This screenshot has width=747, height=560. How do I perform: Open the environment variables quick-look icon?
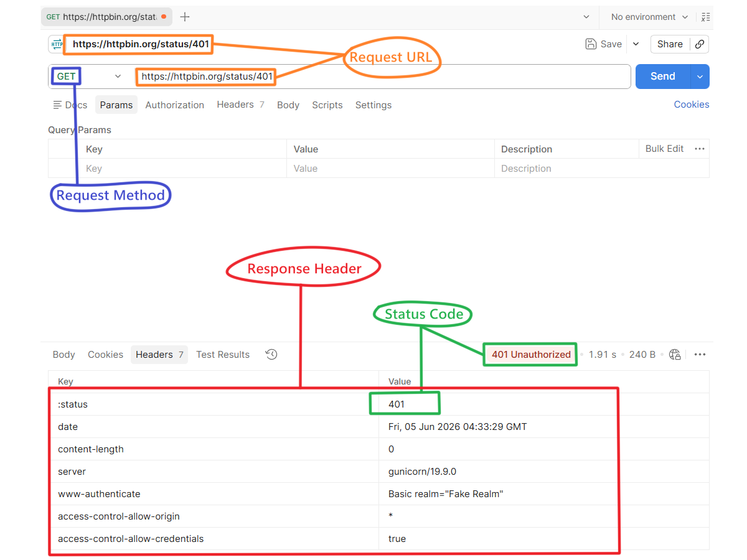point(705,17)
